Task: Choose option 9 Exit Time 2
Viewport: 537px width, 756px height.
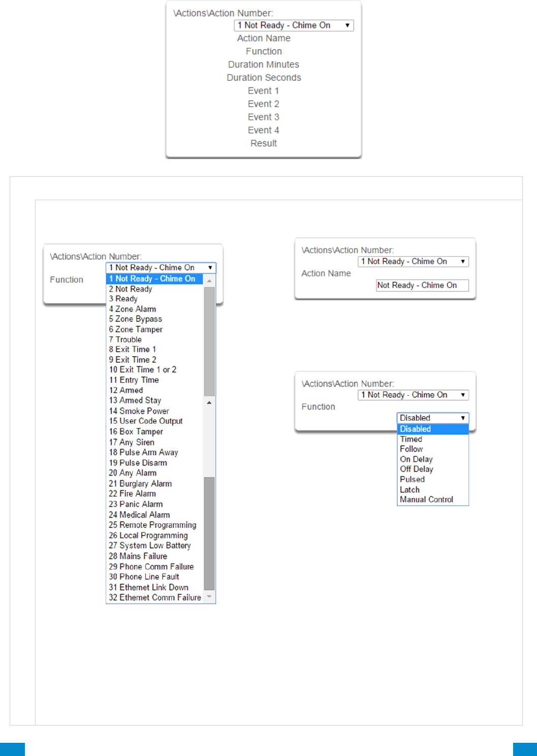Action: click(154, 360)
